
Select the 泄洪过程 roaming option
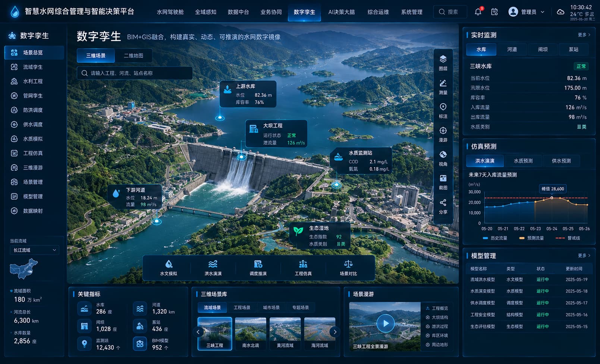(x=437, y=326)
